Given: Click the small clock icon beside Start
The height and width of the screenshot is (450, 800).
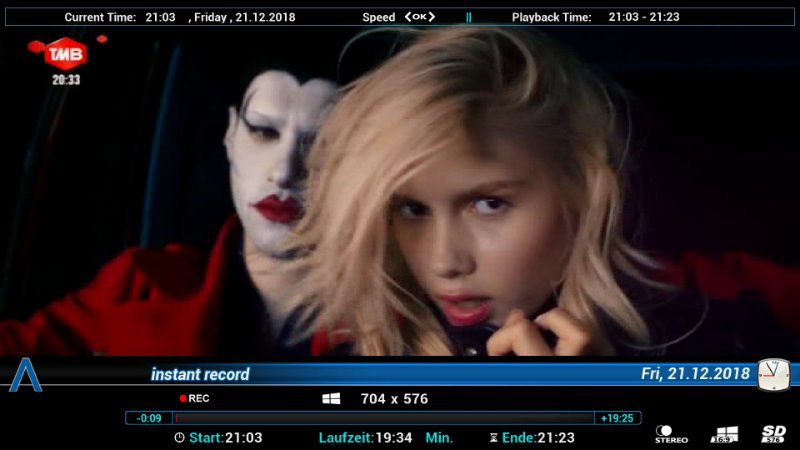Looking at the screenshot, I should point(179,438).
